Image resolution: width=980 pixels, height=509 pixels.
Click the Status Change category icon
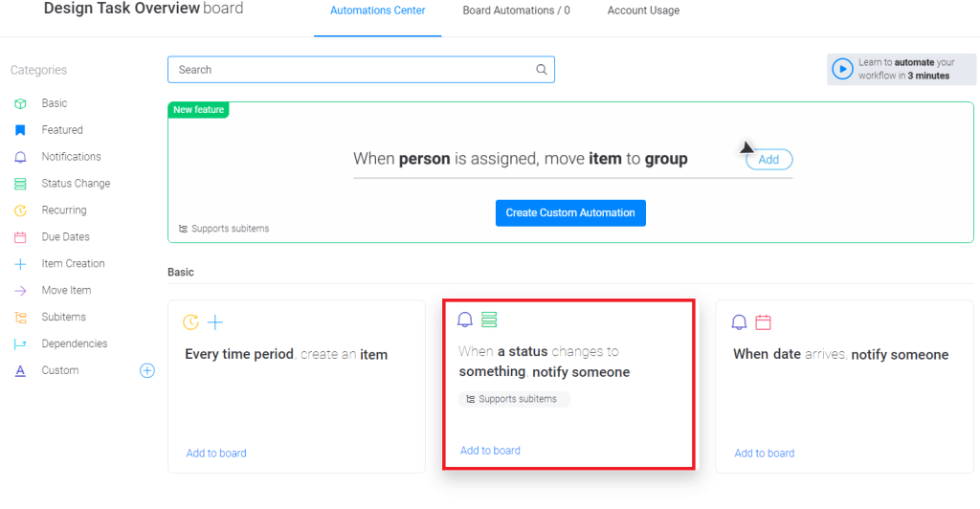pyautogui.click(x=20, y=184)
